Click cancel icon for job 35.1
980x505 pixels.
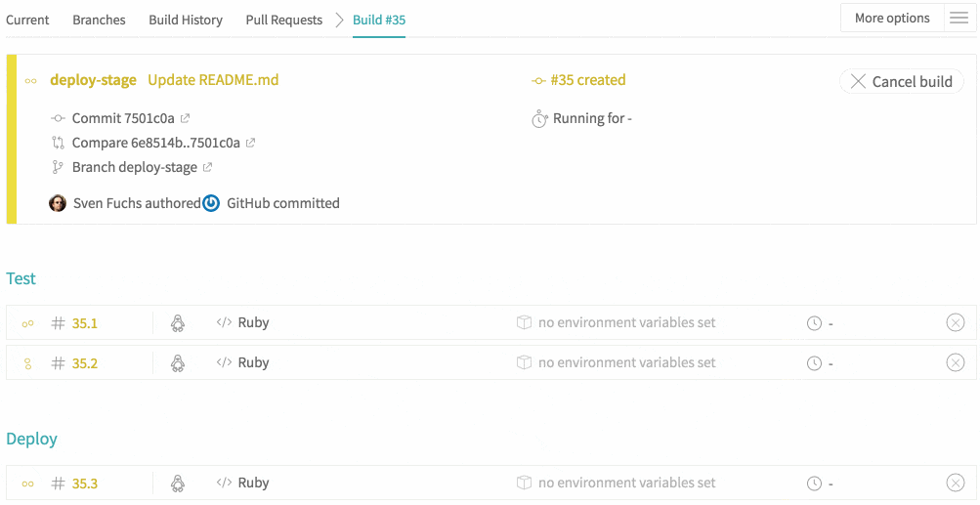[x=956, y=323]
